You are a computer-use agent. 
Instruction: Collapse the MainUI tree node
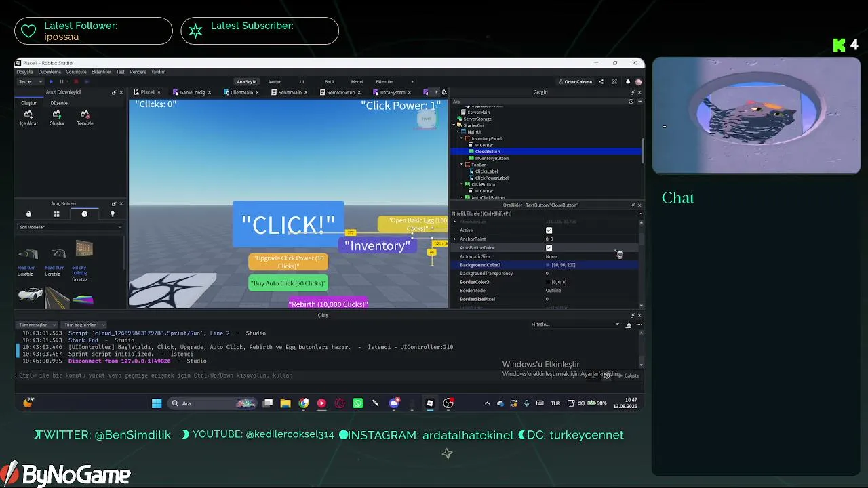click(459, 132)
